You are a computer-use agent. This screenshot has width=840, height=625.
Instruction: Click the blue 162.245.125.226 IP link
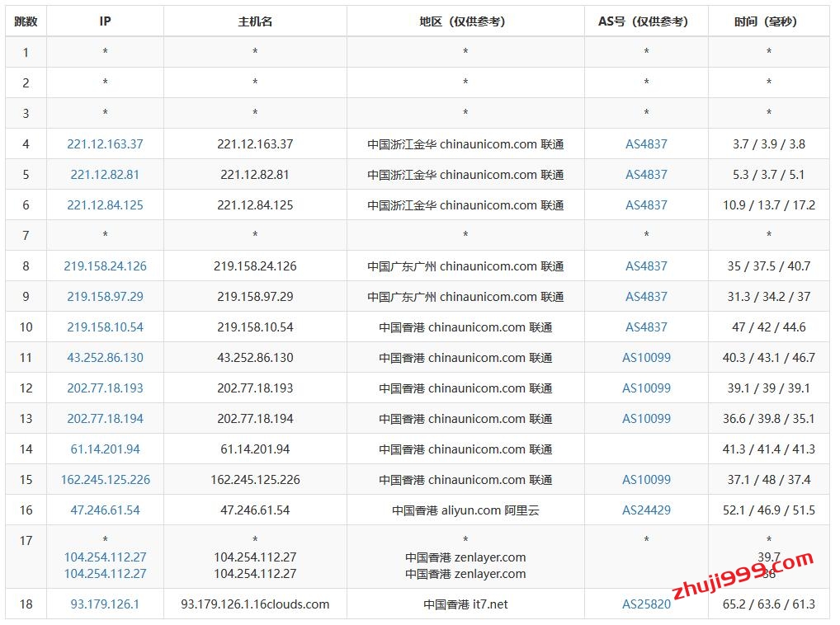coord(105,480)
